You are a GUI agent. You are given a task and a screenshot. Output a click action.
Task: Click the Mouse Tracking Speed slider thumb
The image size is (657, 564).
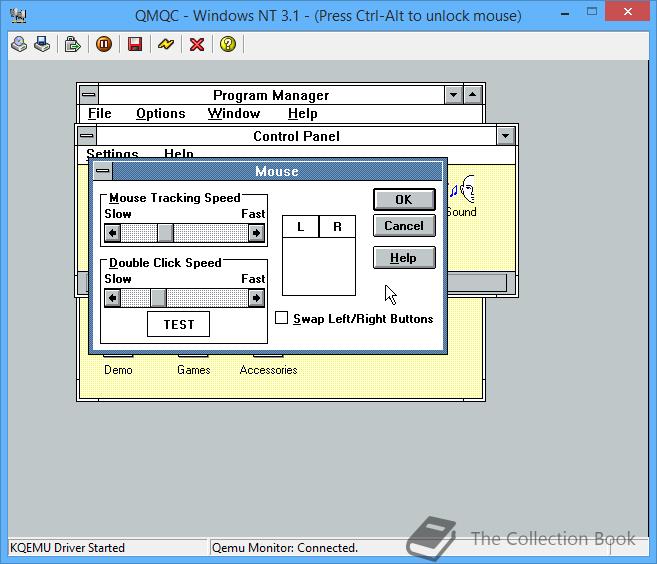(x=165, y=233)
